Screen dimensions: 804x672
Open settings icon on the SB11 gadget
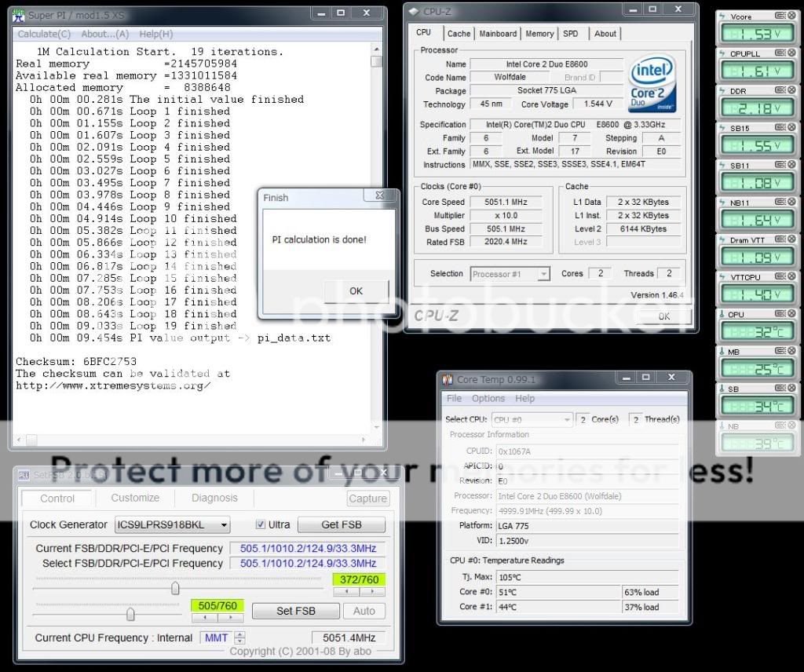click(780, 164)
